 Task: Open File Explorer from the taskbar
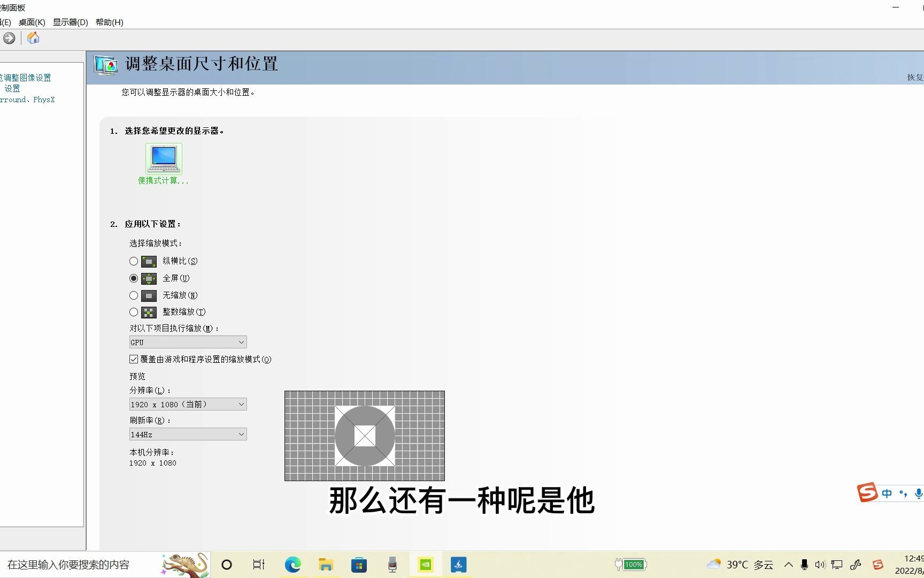pos(326,565)
